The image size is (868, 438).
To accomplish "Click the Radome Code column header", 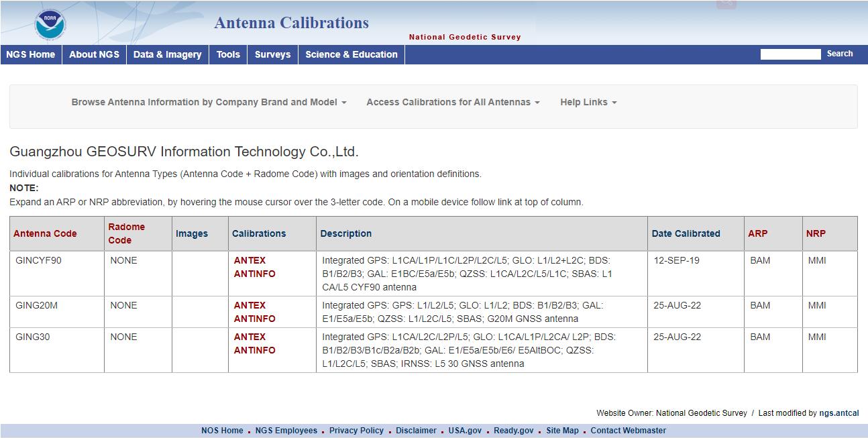I will tap(127, 233).
